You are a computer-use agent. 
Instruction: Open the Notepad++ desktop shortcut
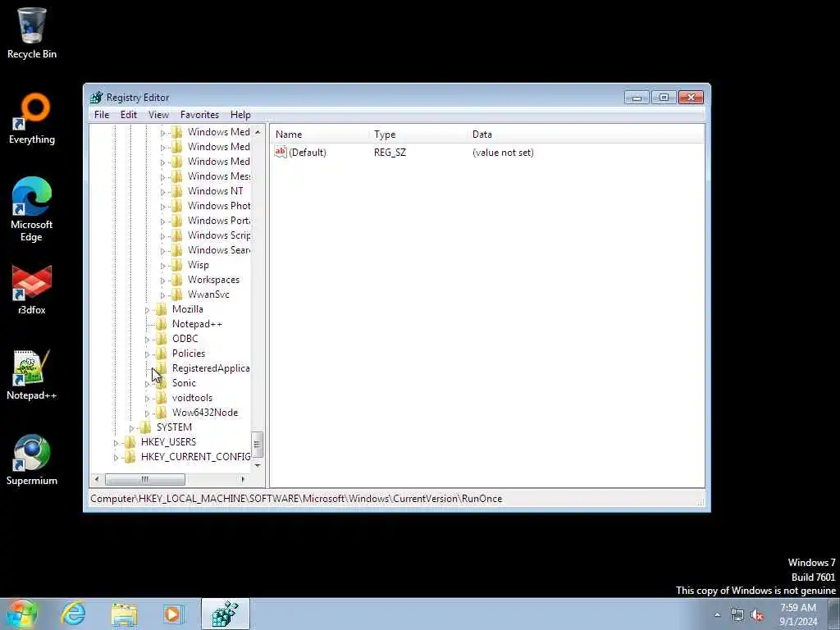click(x=32, y=375)
